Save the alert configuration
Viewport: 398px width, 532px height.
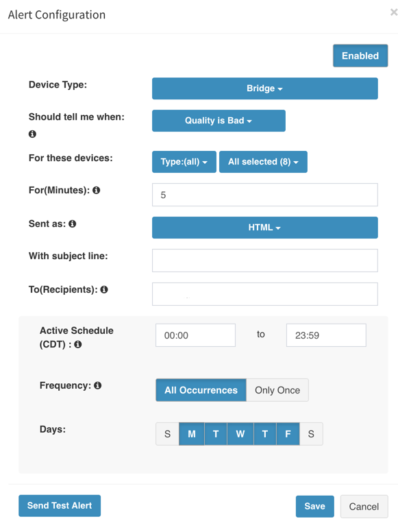coord(315,507)
